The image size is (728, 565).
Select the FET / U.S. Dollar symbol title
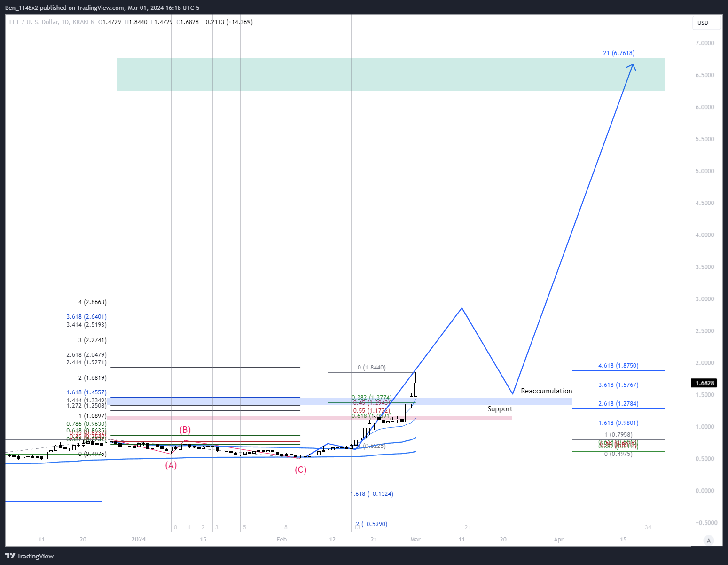[x=52, y=22]
